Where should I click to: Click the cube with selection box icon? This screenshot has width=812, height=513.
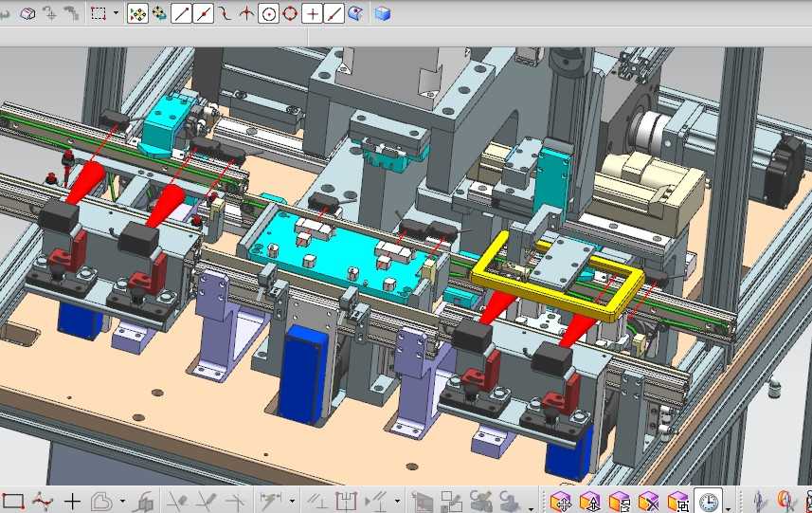[x=677, y=502]
